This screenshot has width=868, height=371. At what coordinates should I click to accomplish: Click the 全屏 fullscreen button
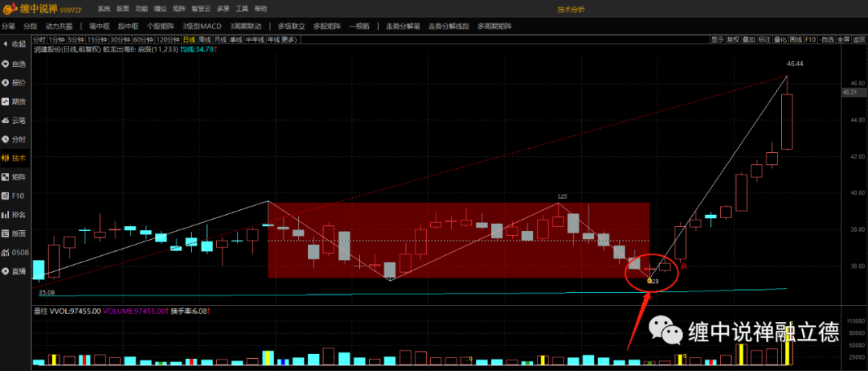click(844, 39)
